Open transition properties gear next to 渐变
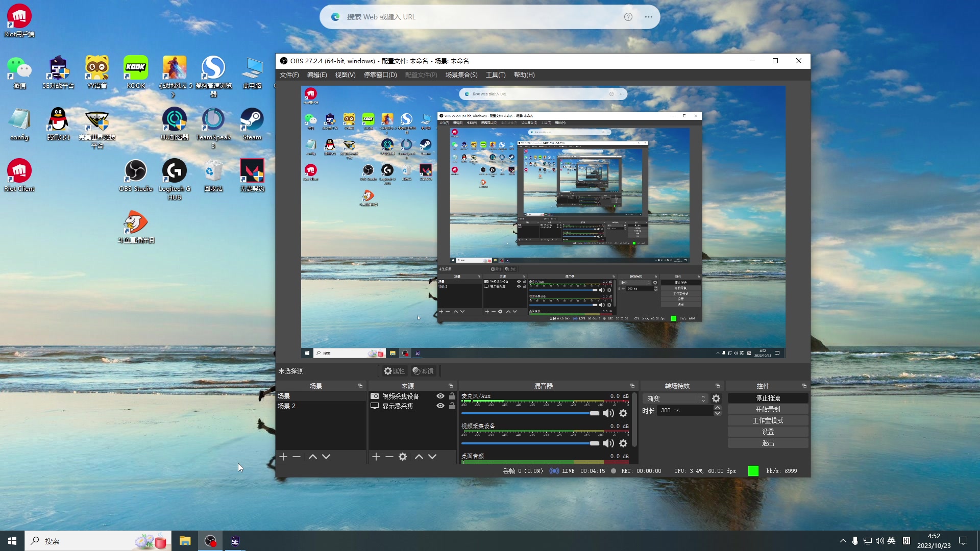This screenshot has height=551, width=980. point(716,398)
